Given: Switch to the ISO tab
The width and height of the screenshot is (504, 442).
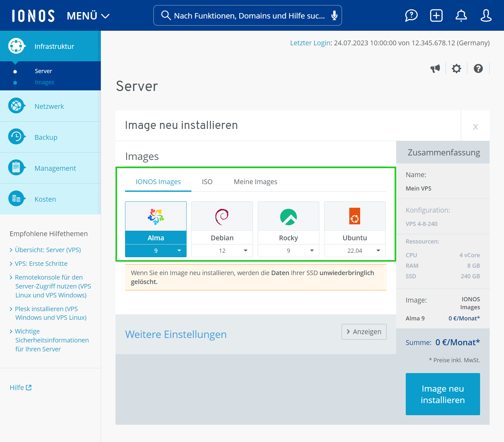Looking at the screenshot, I should (x=207, y=182).
